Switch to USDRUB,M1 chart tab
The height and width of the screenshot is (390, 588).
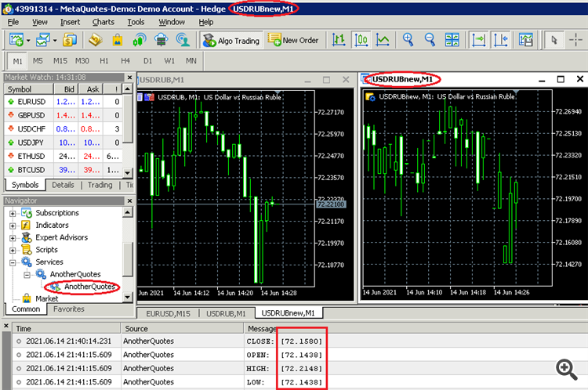(226, 313)
